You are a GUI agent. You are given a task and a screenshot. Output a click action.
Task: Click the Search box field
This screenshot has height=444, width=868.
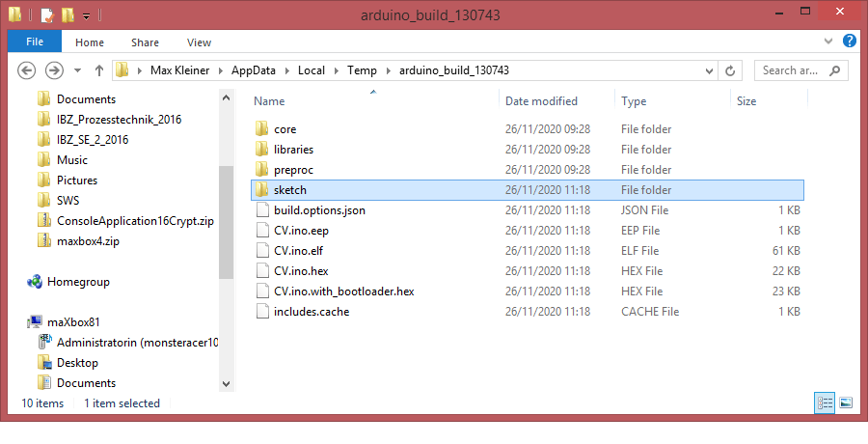pos(791,70)
